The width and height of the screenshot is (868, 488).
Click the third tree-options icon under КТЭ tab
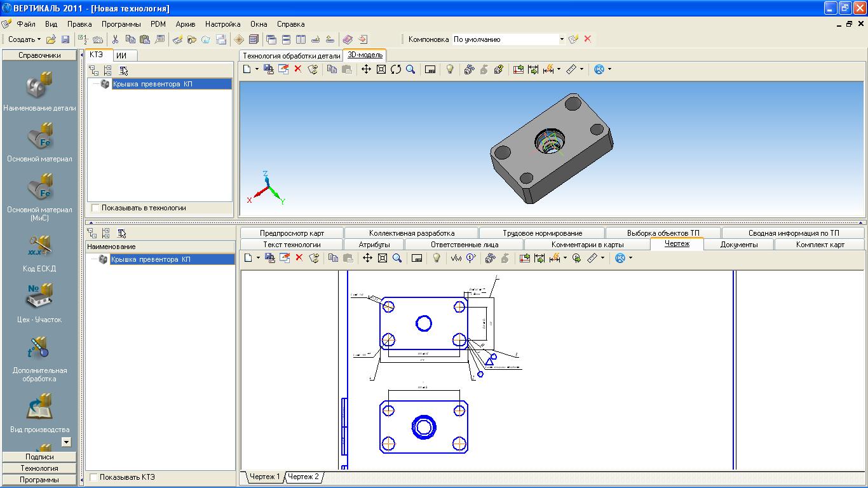tap(123, 71)
